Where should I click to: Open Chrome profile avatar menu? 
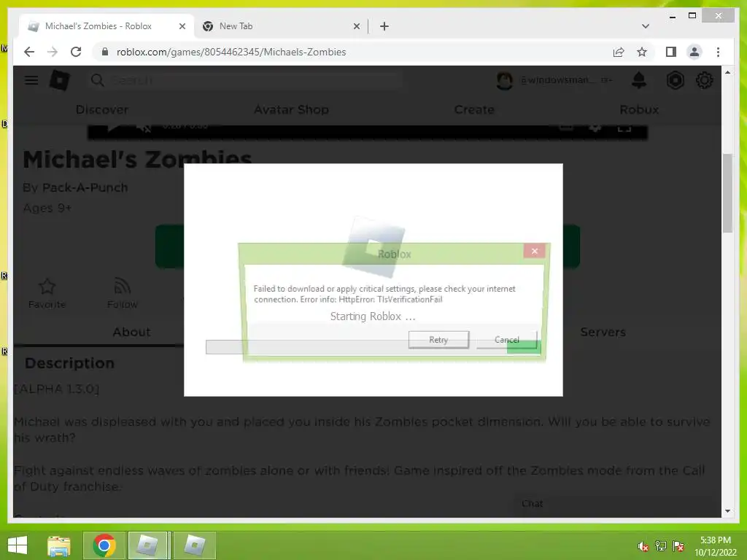point(694,52)
